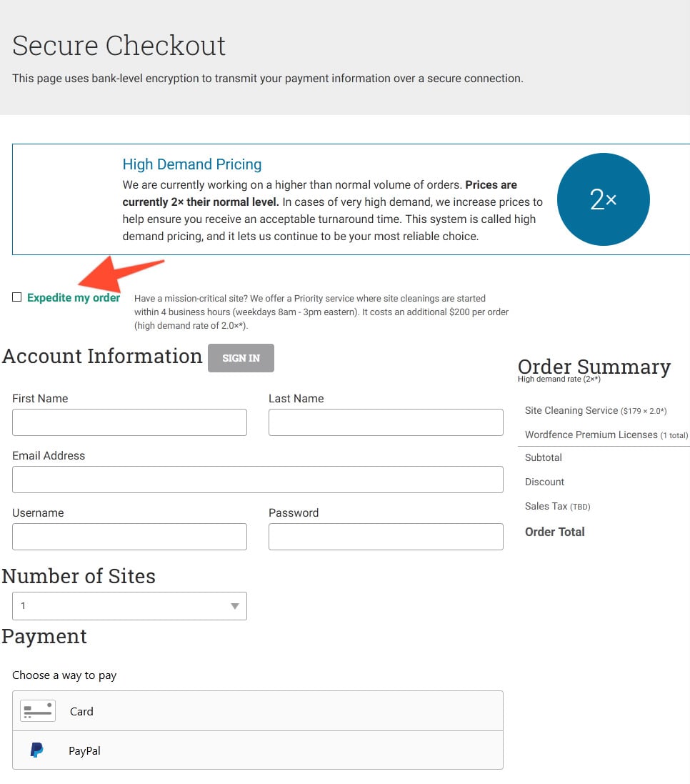Click the Expedite my order label
This screenshot has width=690, height=784.
(x=74, y=297)
